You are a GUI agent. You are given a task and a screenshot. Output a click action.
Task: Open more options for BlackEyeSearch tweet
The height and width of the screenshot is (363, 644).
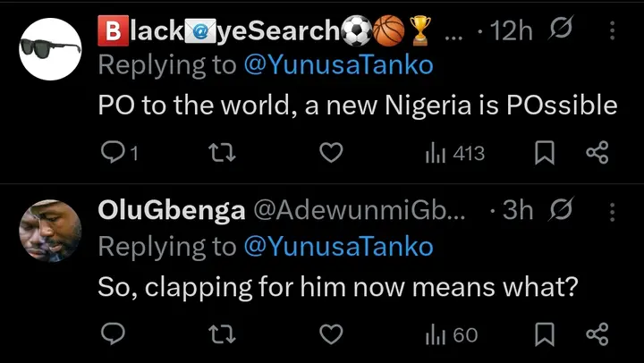(x=613, y=30)
